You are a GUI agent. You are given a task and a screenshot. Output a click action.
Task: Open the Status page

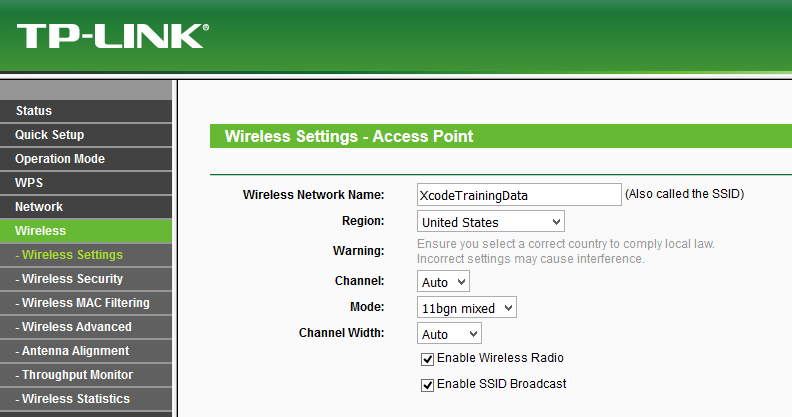(x=86, y=111)
